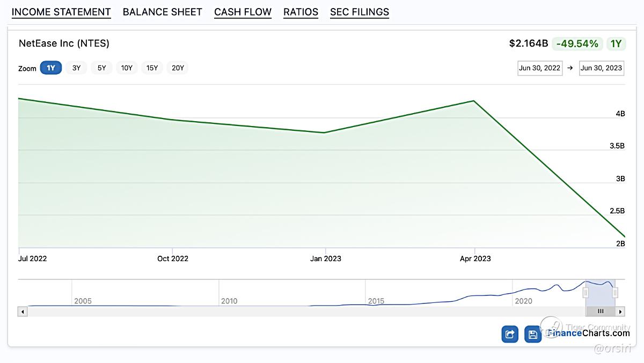644x363 pixels.
Task: Edit the Jun 30, 2023 end date
Action: [602, 68]
